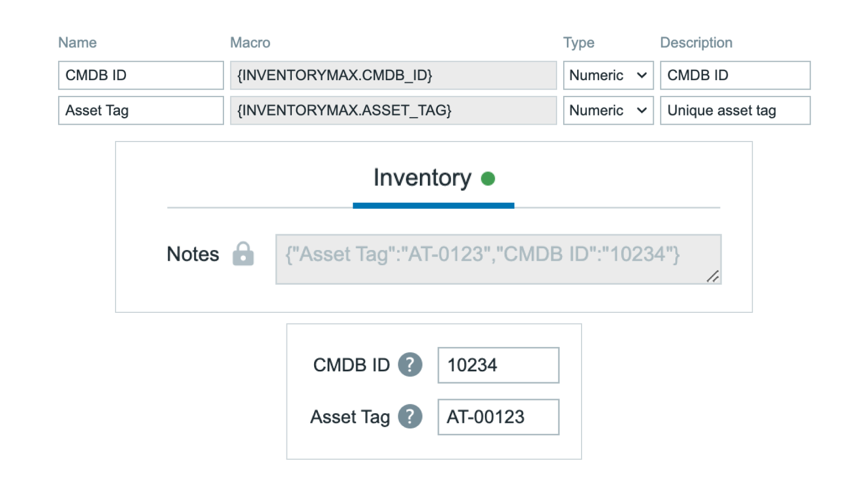Click the Name column header

pos(78,43)
